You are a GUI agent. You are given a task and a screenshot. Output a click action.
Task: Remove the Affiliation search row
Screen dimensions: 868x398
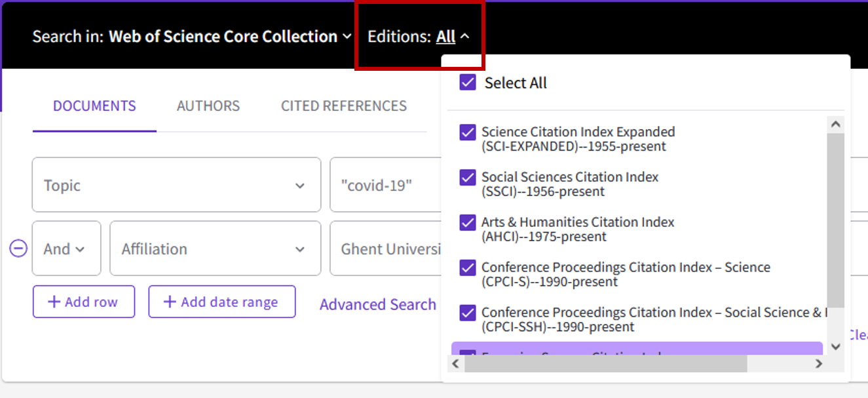tap(18, 249)
